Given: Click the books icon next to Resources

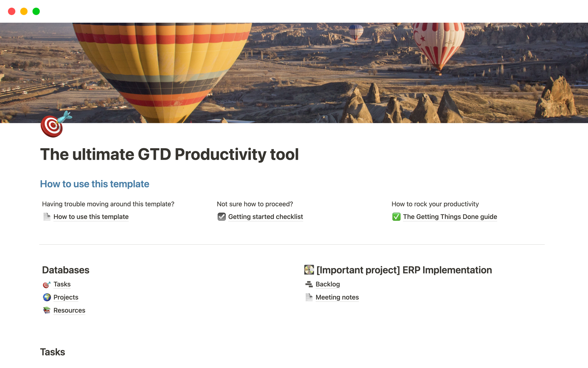Looking at the screenshot, I should click(x=47, y=310).
